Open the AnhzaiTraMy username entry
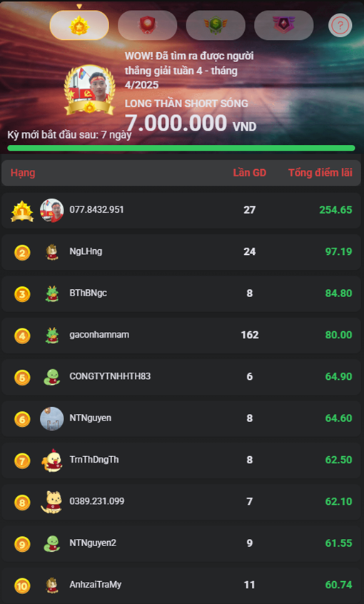The image size is (364, 604). [96, 584]
